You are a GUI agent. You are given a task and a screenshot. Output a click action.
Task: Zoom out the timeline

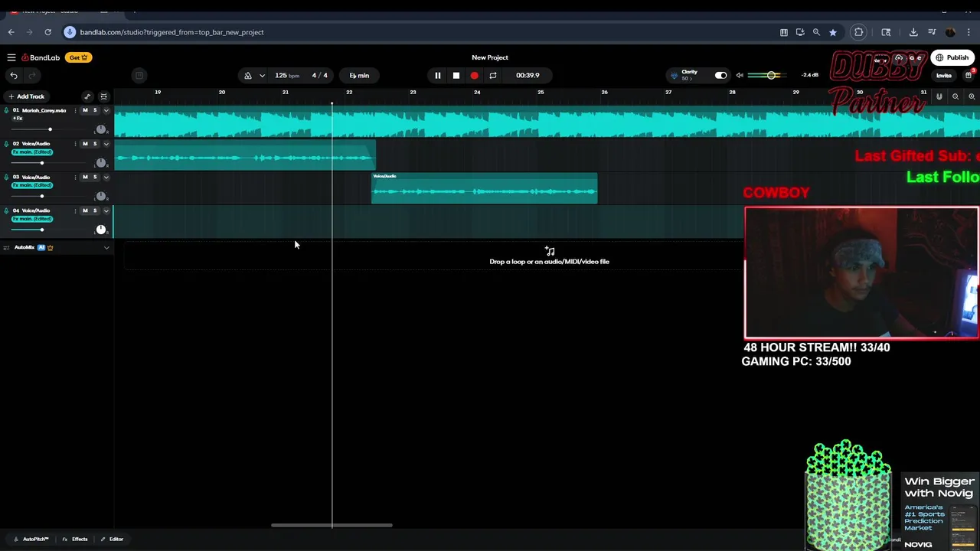click(955, 96)
